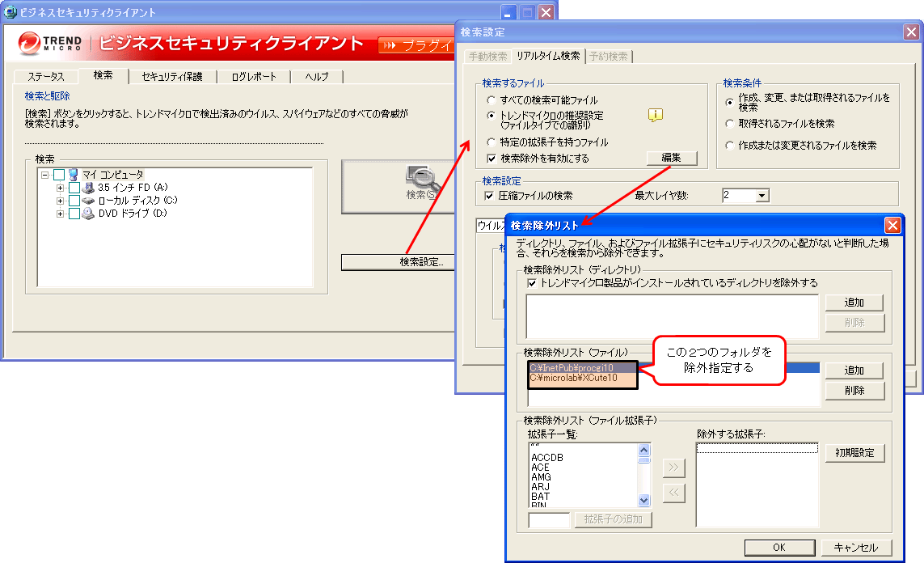Select ACCDB in the extension list

547,458
